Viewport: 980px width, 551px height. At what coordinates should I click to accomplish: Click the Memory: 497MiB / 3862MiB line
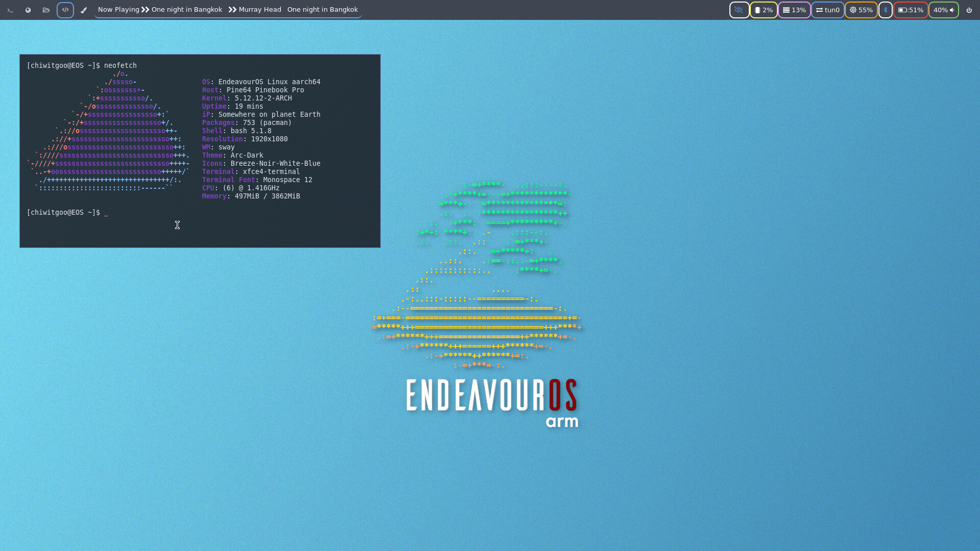pyautogui.click(x=251, y=196)
